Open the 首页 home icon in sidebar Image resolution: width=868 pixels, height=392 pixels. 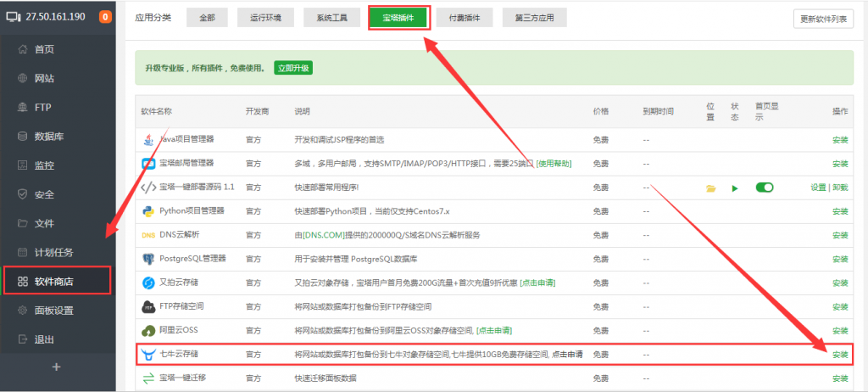pos(23,49)
